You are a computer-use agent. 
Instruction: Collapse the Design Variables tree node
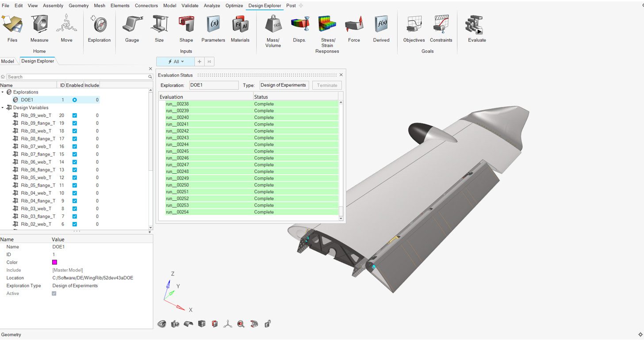tap(4, 107)
